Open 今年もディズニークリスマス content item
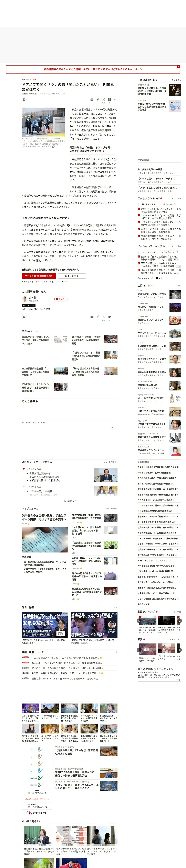Screen dimensions: 186x868 coord(152,333)
